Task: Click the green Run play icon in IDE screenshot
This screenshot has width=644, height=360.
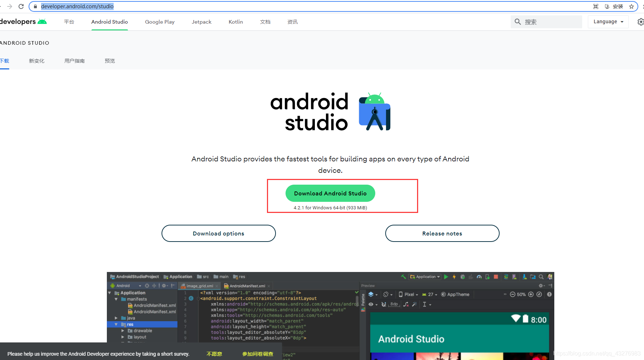Action: 446,277
